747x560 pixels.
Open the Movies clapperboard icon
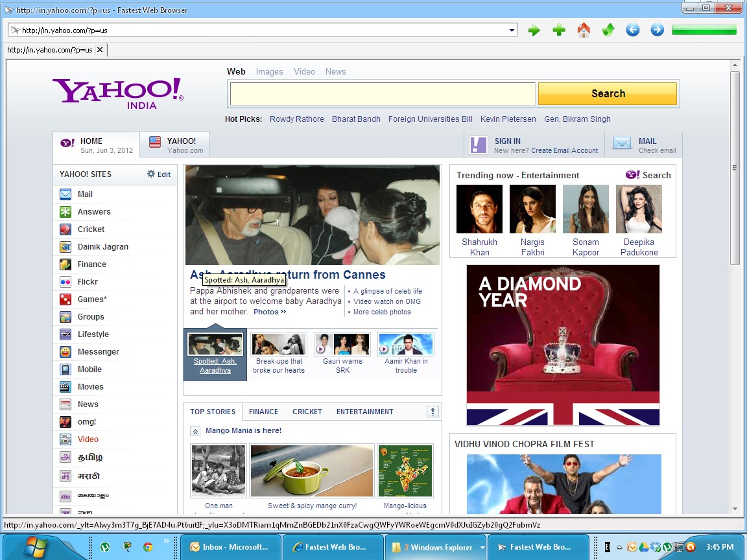(65, 387)
